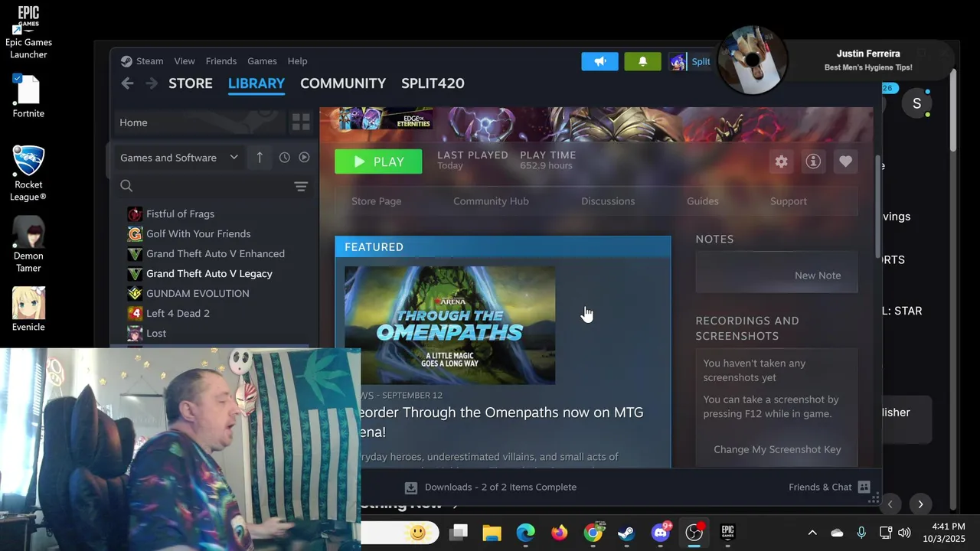980x551 pixels.
Task: Select Lost in the library list
Action: [156, 333]
